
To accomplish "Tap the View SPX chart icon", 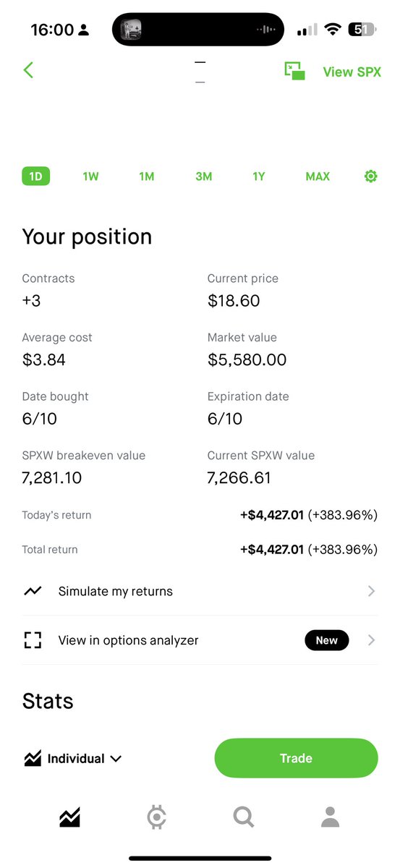I will click(x=294, y=71).
